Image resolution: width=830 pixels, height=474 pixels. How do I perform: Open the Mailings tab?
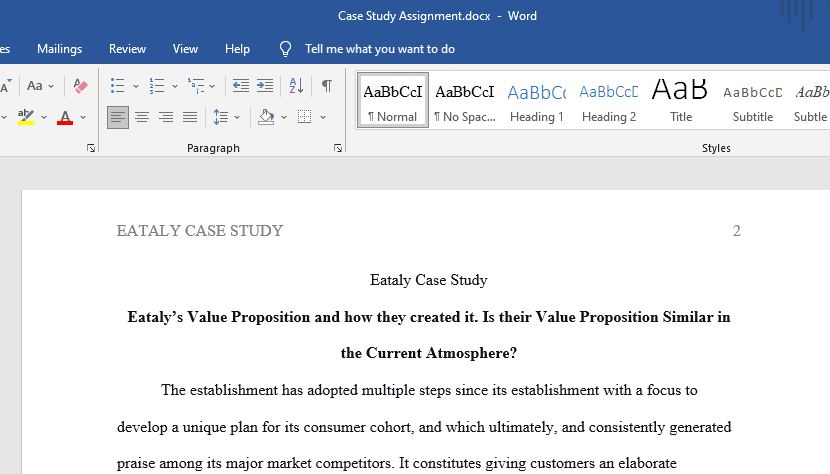point(59,49)
